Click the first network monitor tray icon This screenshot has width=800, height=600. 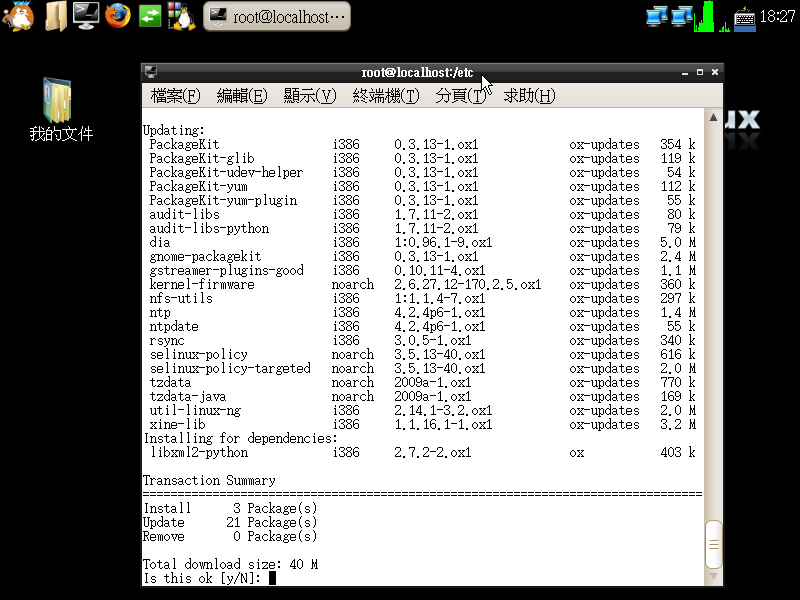[657, 16]
